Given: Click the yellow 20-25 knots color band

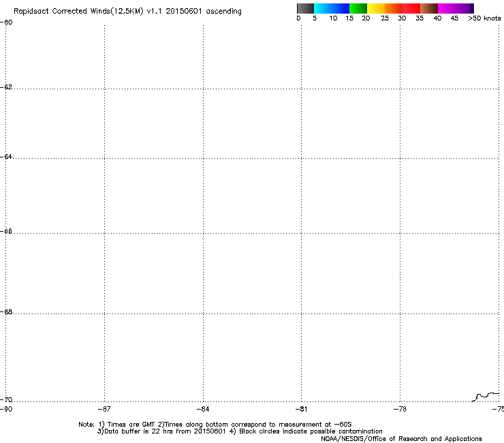Looking at the screenshot, I should (376, 8).
